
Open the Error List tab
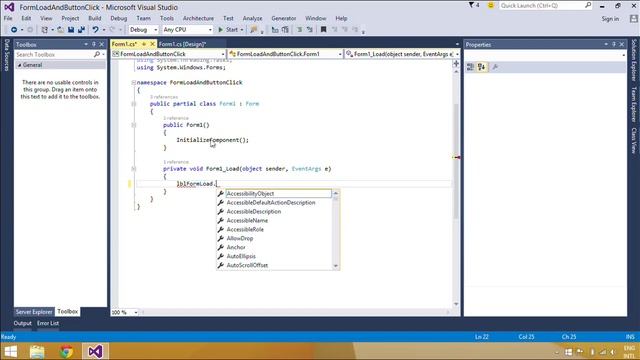tap(48, 323)
